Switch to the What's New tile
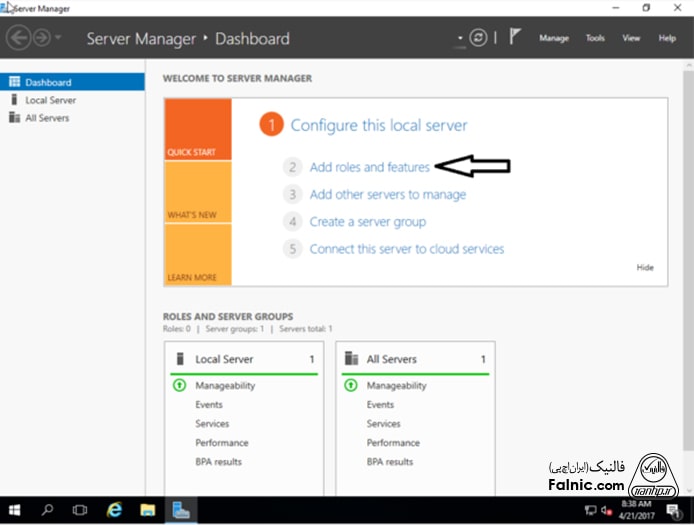The image size is (694, 525). point(197,193)
